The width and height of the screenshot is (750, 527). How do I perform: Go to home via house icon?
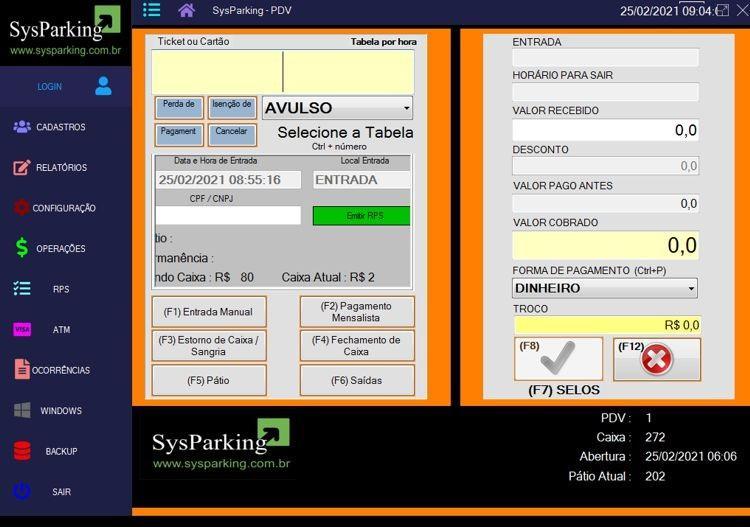[187, 10]
